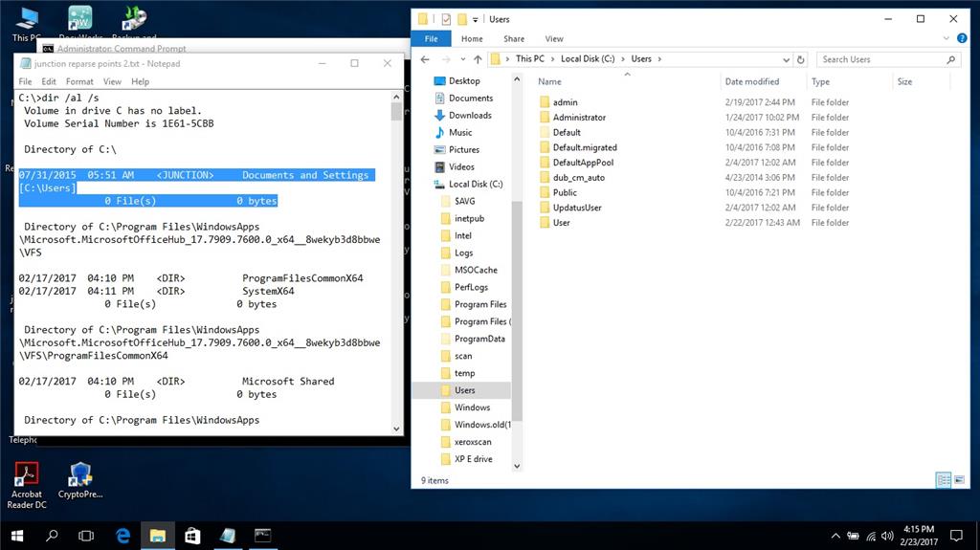Click Notepad's scroll down arrow

[x=396, y=429]
